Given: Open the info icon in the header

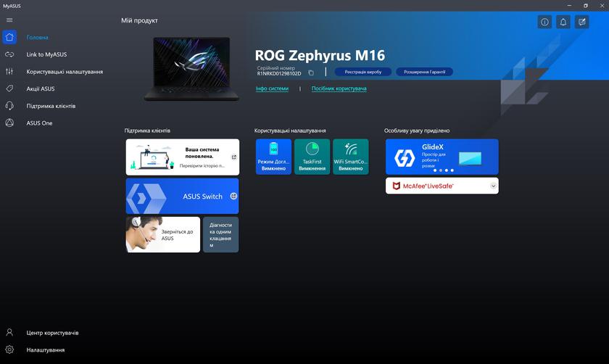Looking at the screenshot, I should click(544, 22).
